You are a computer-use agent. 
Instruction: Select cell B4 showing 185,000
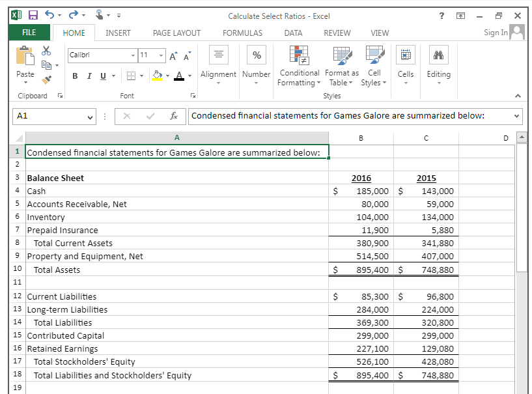(x=362, y=191)
